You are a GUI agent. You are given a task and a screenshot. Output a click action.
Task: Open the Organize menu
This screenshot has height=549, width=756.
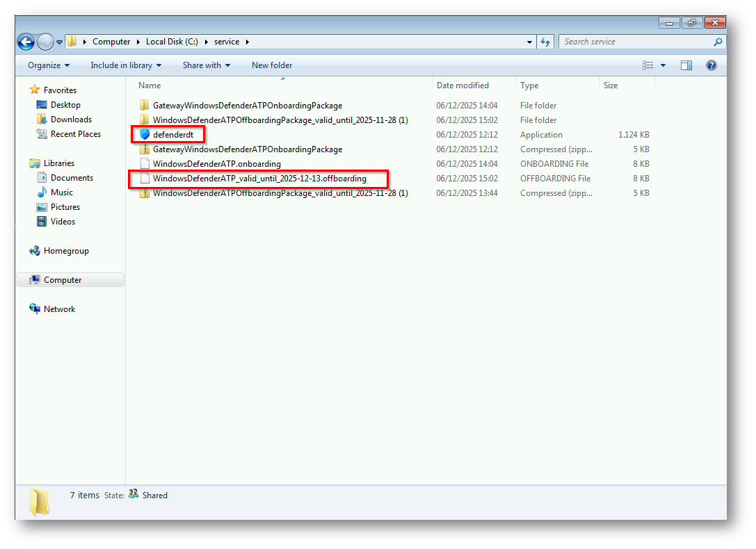click(x=49, y=65)
